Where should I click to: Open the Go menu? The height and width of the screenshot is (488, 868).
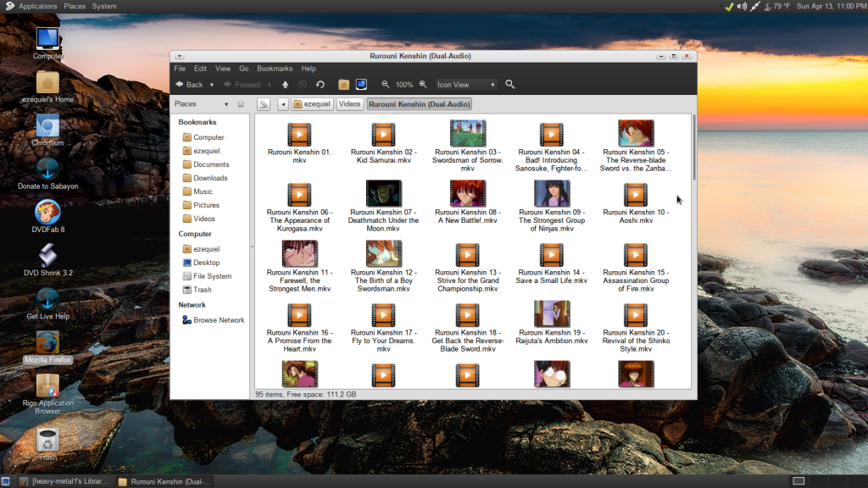[x=244, y=69]
